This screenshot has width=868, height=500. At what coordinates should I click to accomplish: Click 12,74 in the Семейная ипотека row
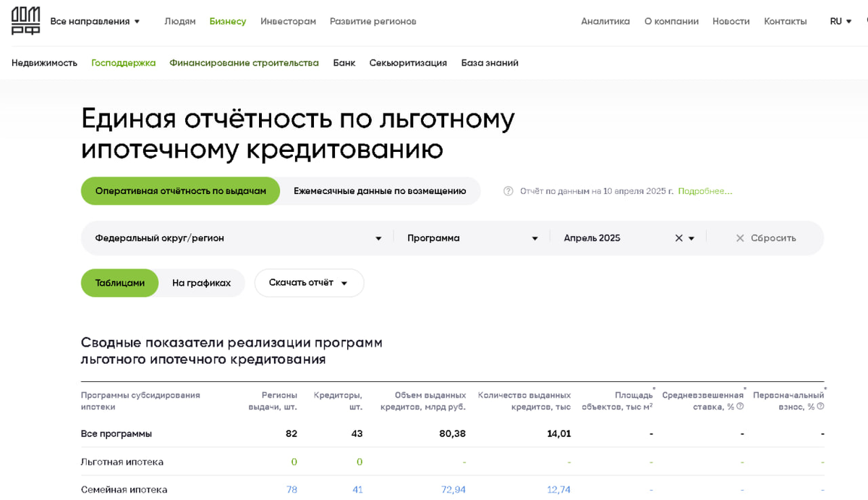(x=558, y=490)
